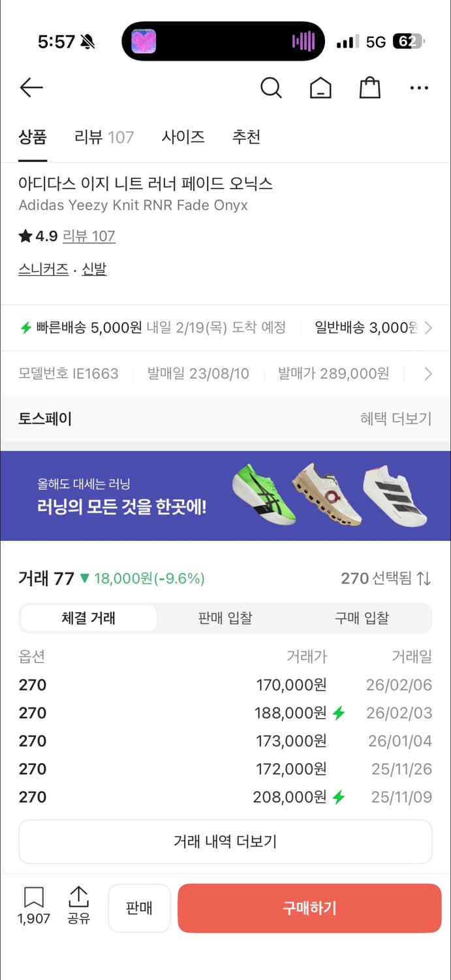Go to the home screen icon

pos(320,88)
